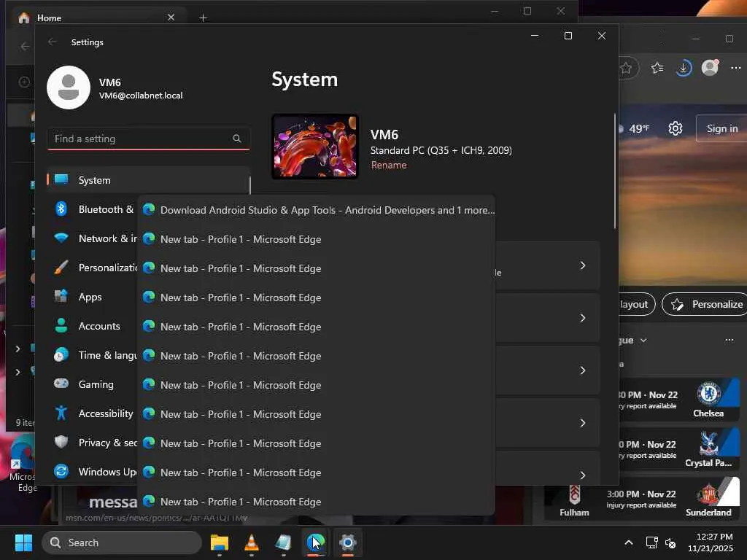Show hidden tray icons chevron

tap(629, 542)
